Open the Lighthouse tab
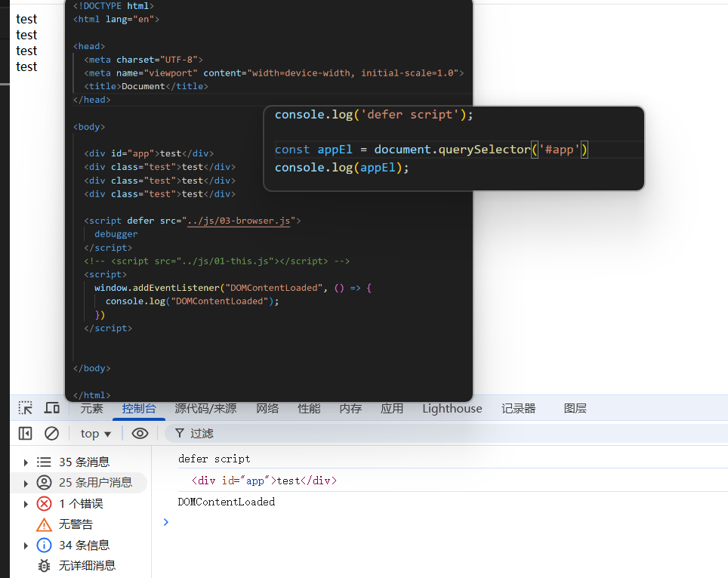Viewport: 728px width, 578px height. (x=452, y=409)
